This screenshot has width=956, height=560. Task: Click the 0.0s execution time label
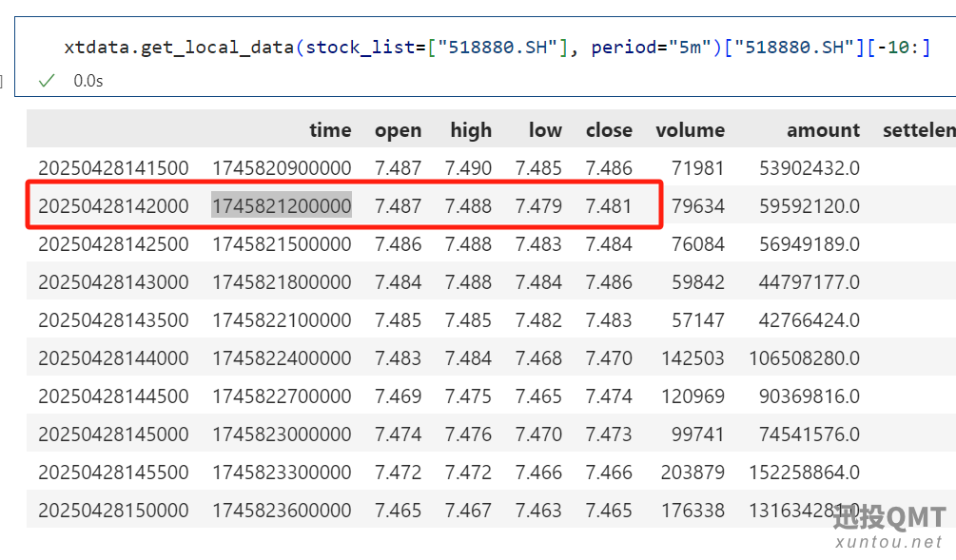click(x=88, y=81)
